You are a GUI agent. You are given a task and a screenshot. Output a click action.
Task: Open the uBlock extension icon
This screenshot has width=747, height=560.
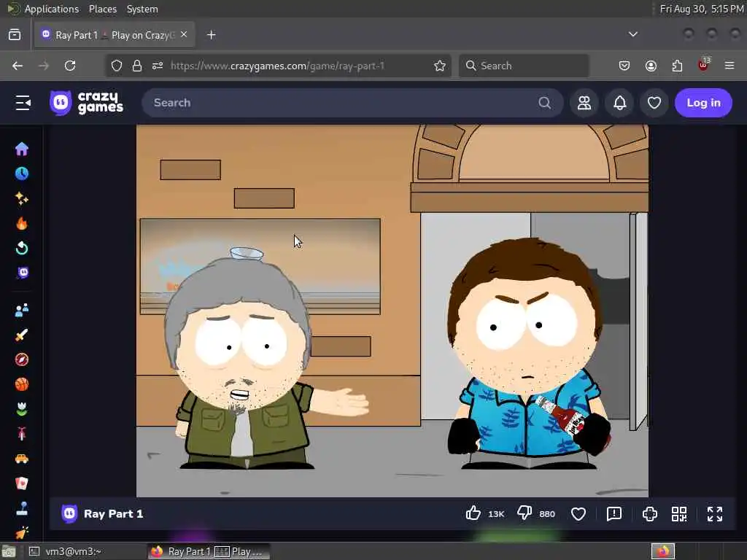[x=704, y=65]
